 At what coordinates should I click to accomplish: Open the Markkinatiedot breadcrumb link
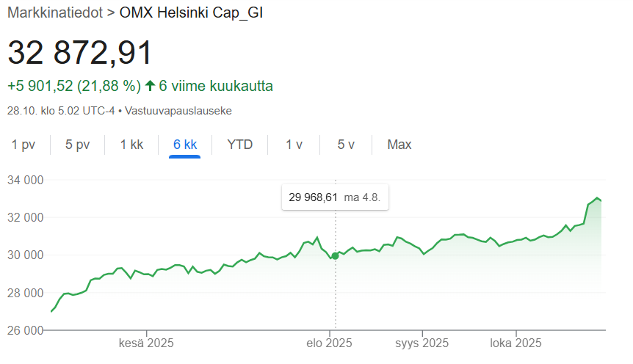tap(54, 12)
